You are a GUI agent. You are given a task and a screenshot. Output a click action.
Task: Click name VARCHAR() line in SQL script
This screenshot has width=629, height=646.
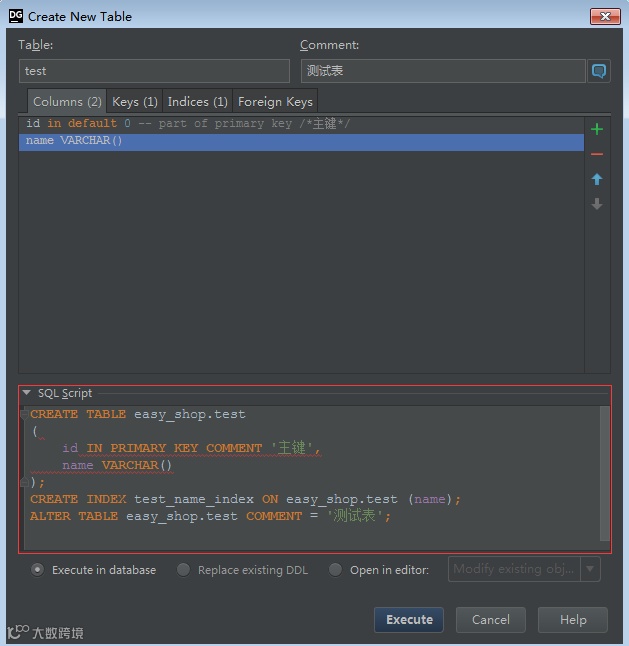click(117, 465)
